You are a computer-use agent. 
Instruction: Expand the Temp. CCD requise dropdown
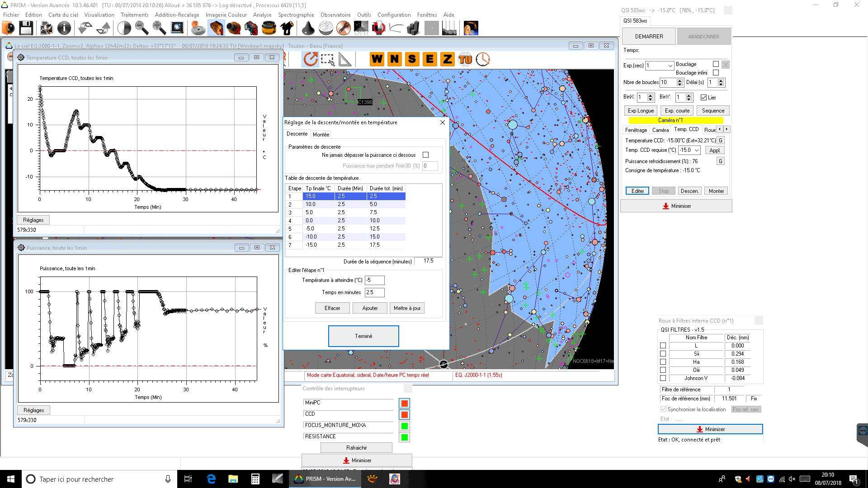pos(697,150)
